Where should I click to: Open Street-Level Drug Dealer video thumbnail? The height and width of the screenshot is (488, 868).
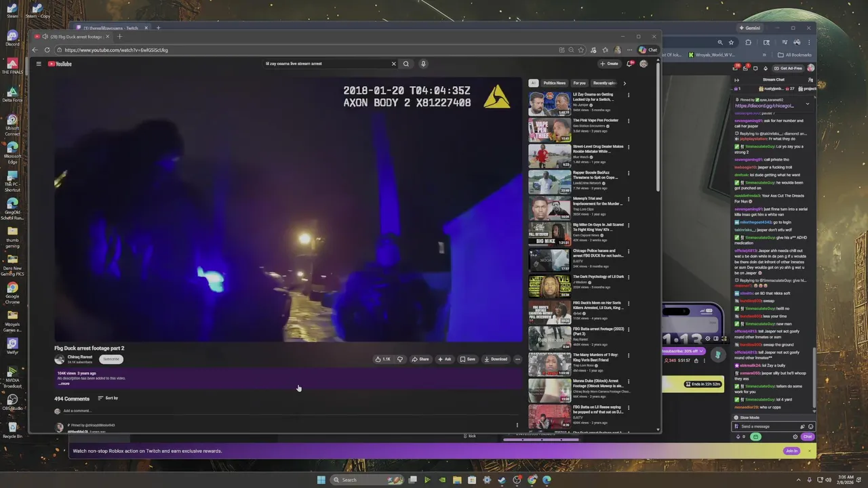(549, 156)
